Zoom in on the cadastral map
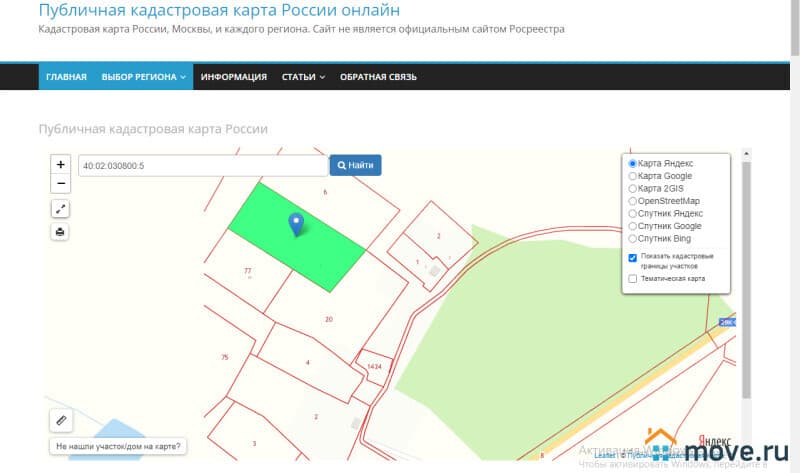The height and width of the screenshot is (473, 800). point(61,165)
